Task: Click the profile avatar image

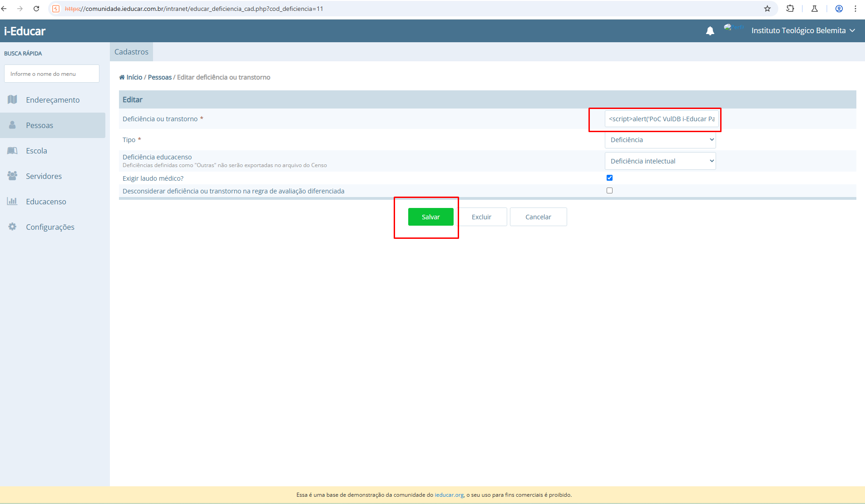Action: tap(733, 27)
